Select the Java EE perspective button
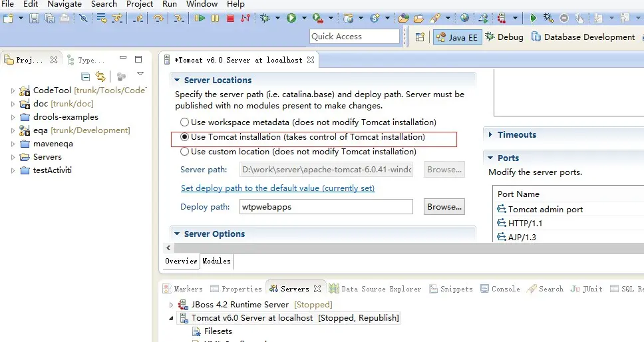644x342 pixels. coord(457,37)
